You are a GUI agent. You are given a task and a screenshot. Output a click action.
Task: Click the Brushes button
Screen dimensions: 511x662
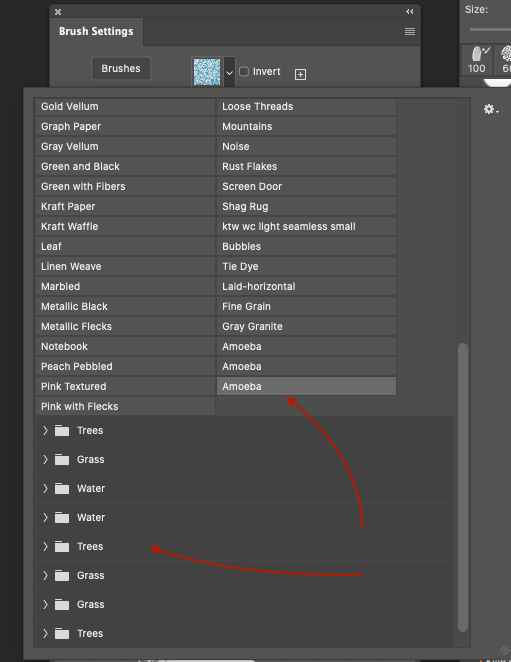click(x=121, y=68)
